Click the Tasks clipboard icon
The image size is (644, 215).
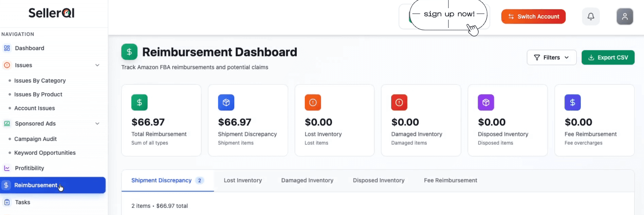(7, 202)
